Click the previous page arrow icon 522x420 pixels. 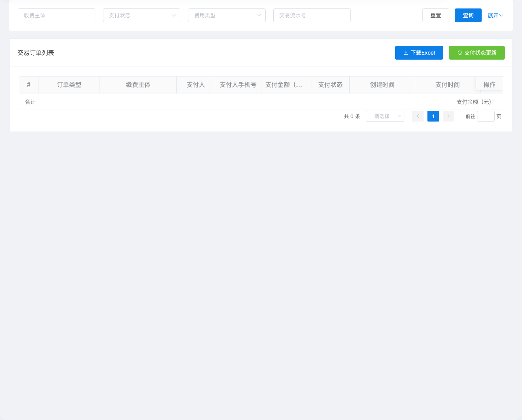pyautogui.click(x=417, y=116)
